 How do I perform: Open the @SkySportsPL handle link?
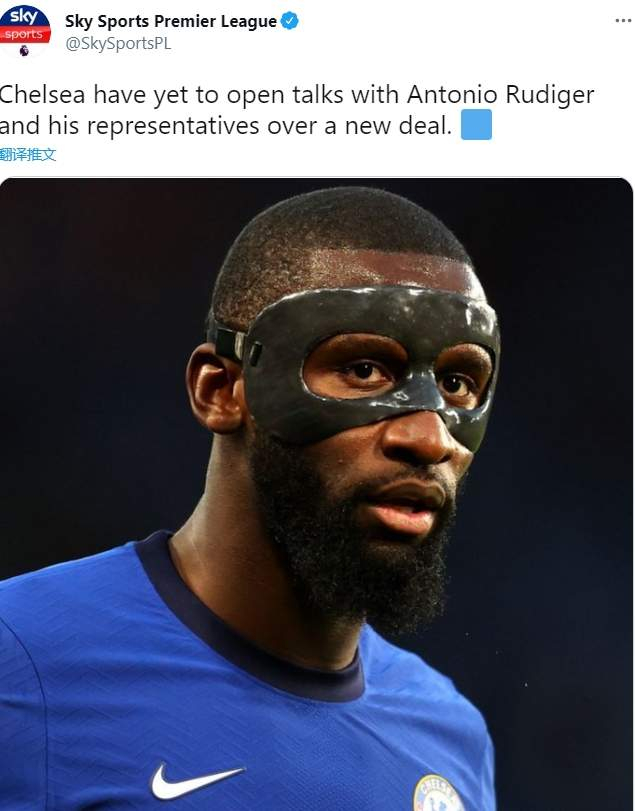[118, 44]
